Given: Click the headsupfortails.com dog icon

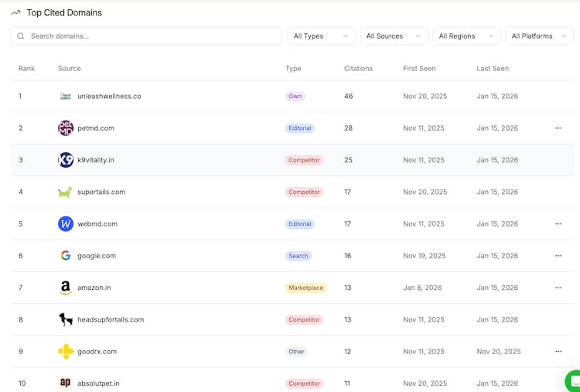Looking at the screenshot, I should pos(66,319).
